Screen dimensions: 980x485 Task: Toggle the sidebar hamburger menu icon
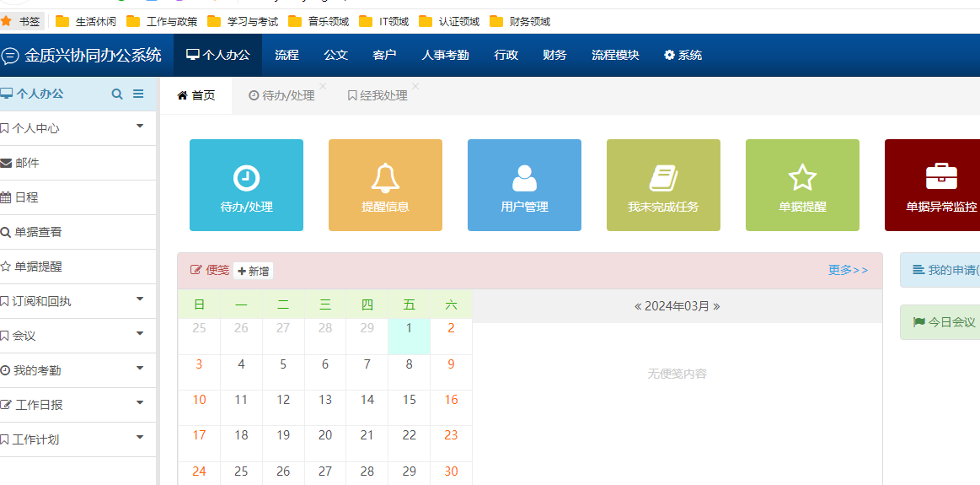pyautogui.click(x=138, y=94)
